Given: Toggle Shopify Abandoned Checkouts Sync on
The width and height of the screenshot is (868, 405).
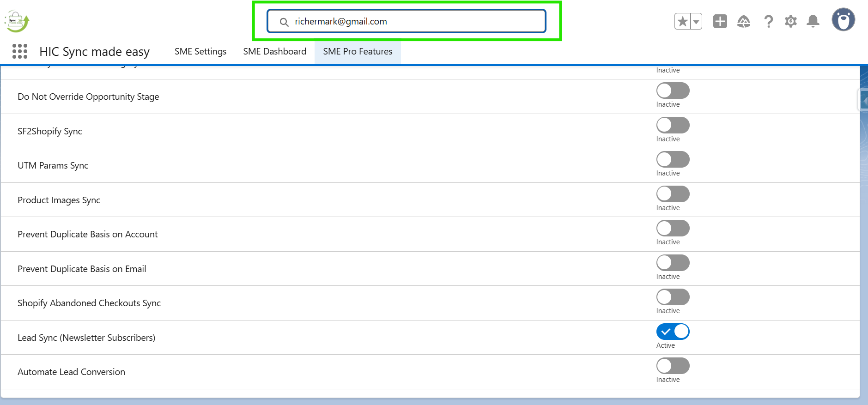Looking at the screenshot, I should tap(673, 297).
